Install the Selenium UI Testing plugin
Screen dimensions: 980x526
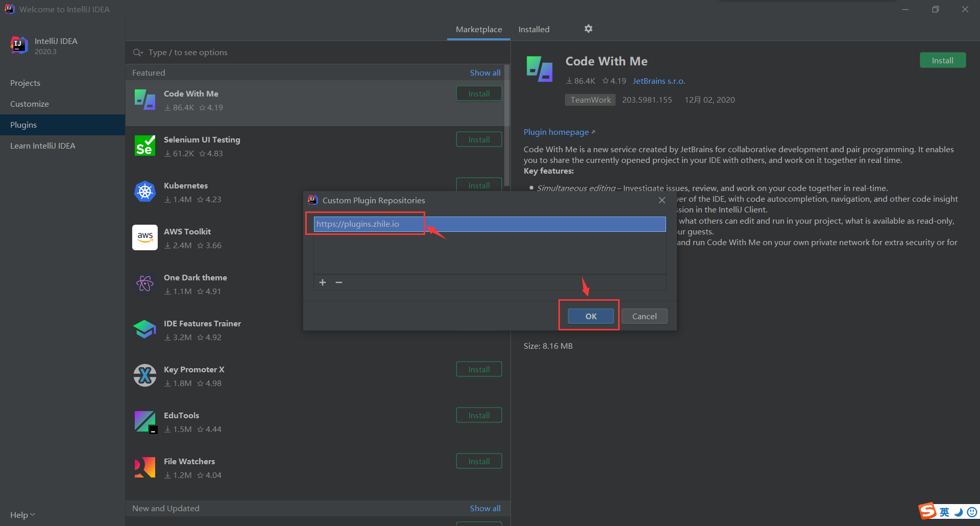tap(479, 139)
